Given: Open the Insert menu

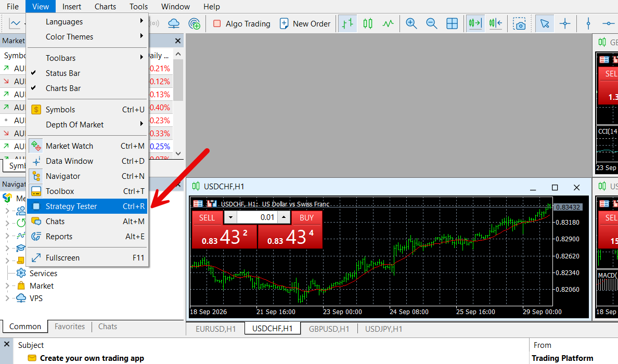Looking at the screenshot, I should [x=72, y=7].
